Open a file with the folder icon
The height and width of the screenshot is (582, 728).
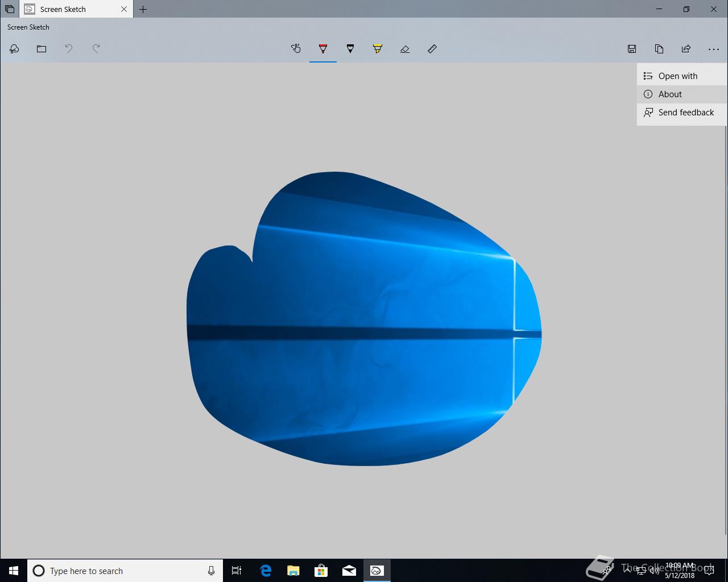pyautogui.click(x=42, y=49)
